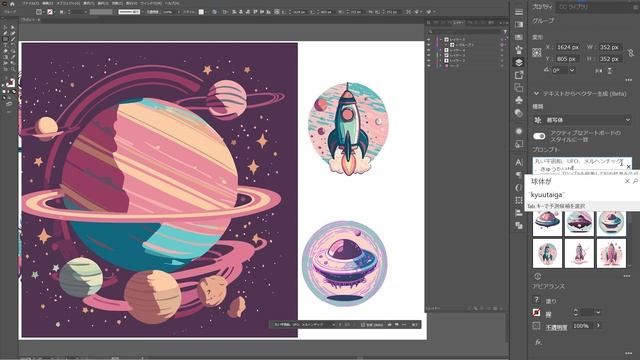Toggle visibility of the bottom layer

pyautogui.click(x=429, y=66)
